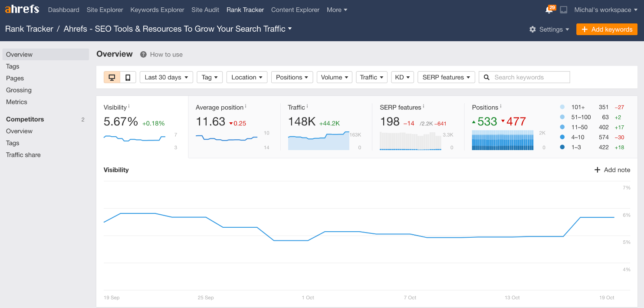This screenshot has width=644, height=308.
Task: Click the search magnifier icon
Action: [x=487, y=77]
